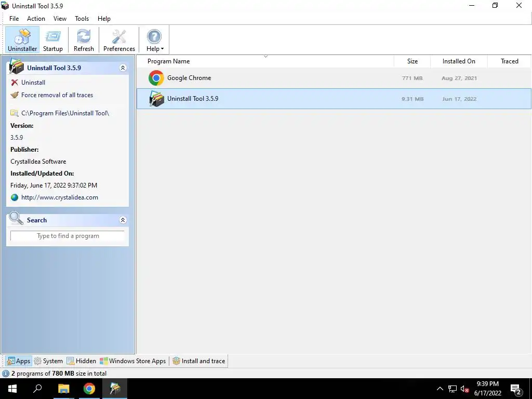Click the globe icon next to website
Image resolution: width=532 pixels, height=399 pixels.
click(x=14, y=197)
